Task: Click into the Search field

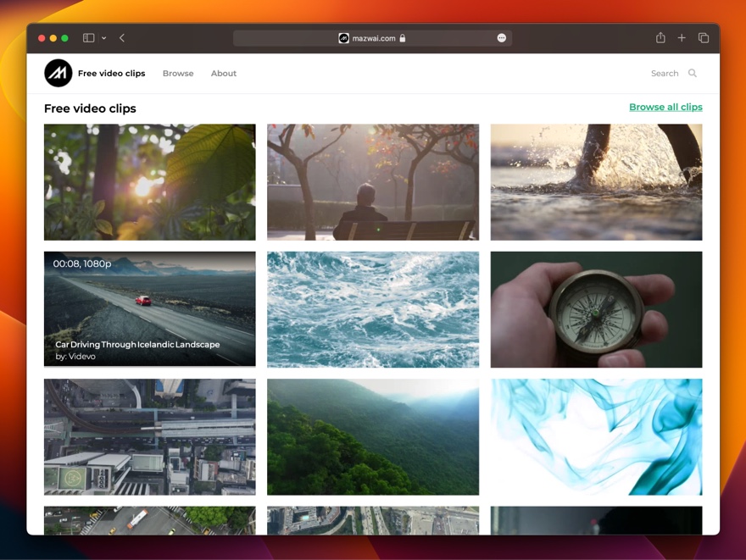Action: pyautogui.click(x=664, y=74)
